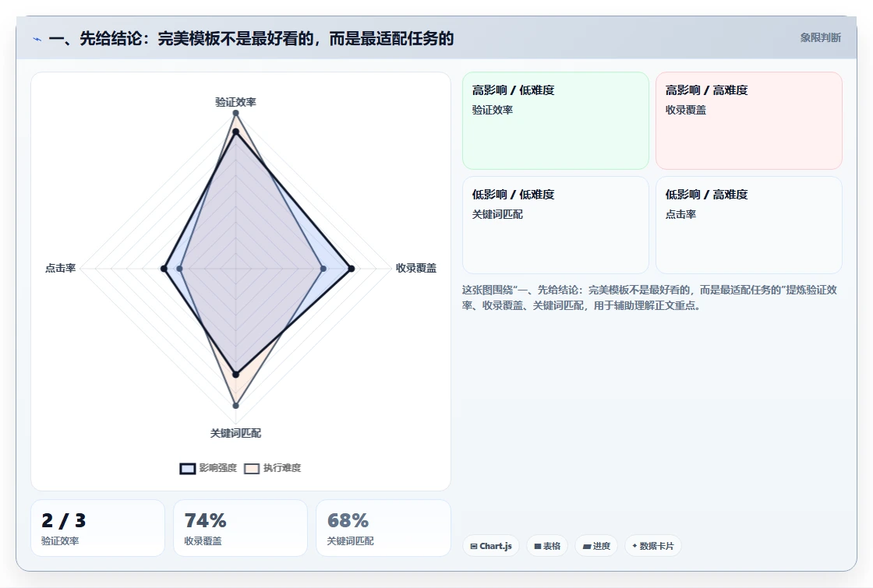Image resolution: width=873 pixels, height=588 pixels.
Task: Select the 进度 tag chip
Action: tap(596, 546)
